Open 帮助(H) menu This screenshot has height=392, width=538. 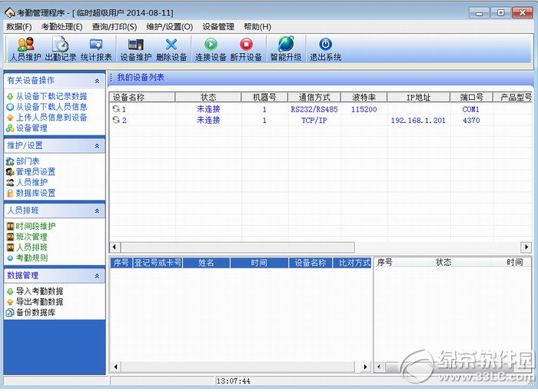pyautogui.click(x=257, y=27)
